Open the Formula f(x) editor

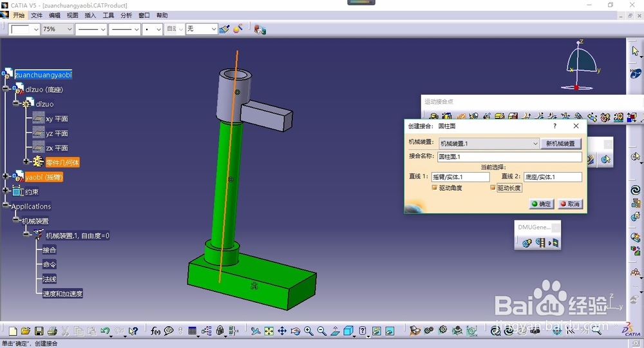pos(155,331)
